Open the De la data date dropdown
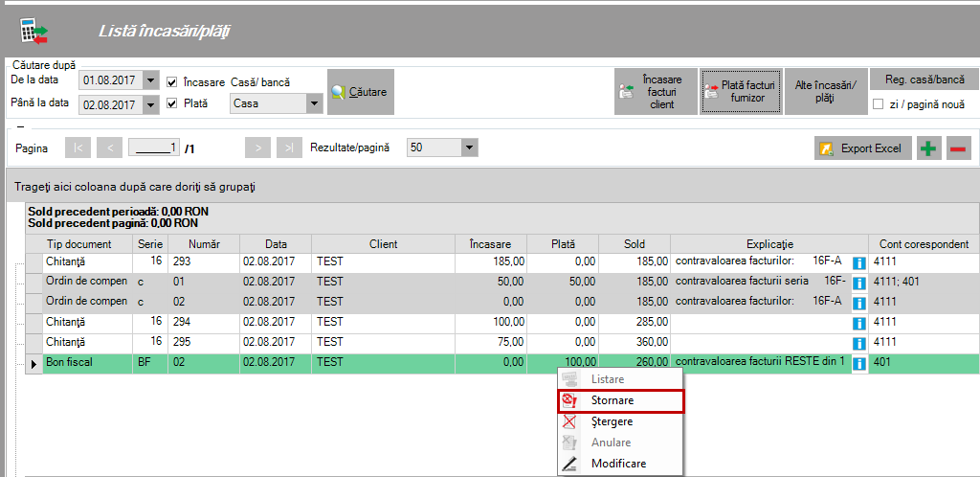The height and width of the screenshot is (477, 980). point(150,80)
